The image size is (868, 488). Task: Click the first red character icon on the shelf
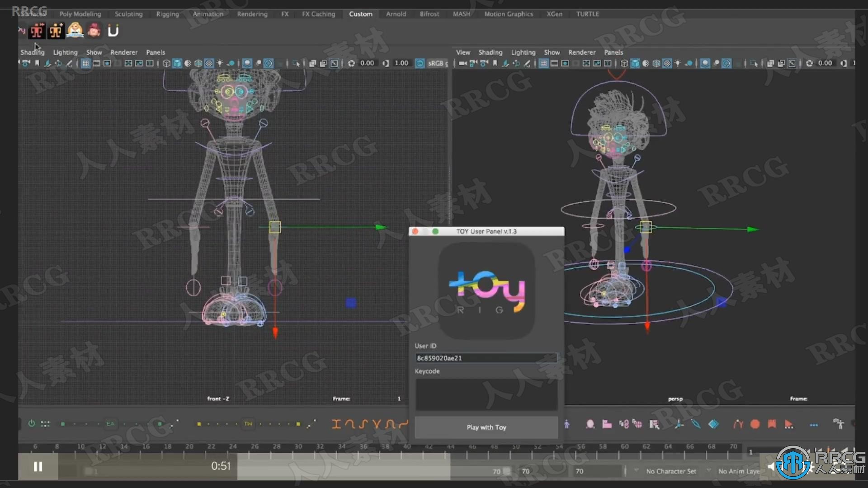tap(37, 31)
